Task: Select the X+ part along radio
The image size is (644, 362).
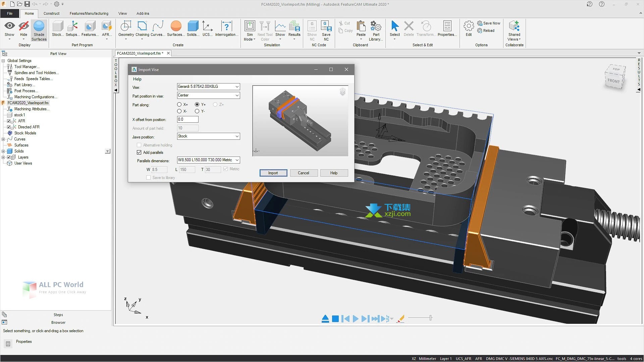Action: click(179, 105)
